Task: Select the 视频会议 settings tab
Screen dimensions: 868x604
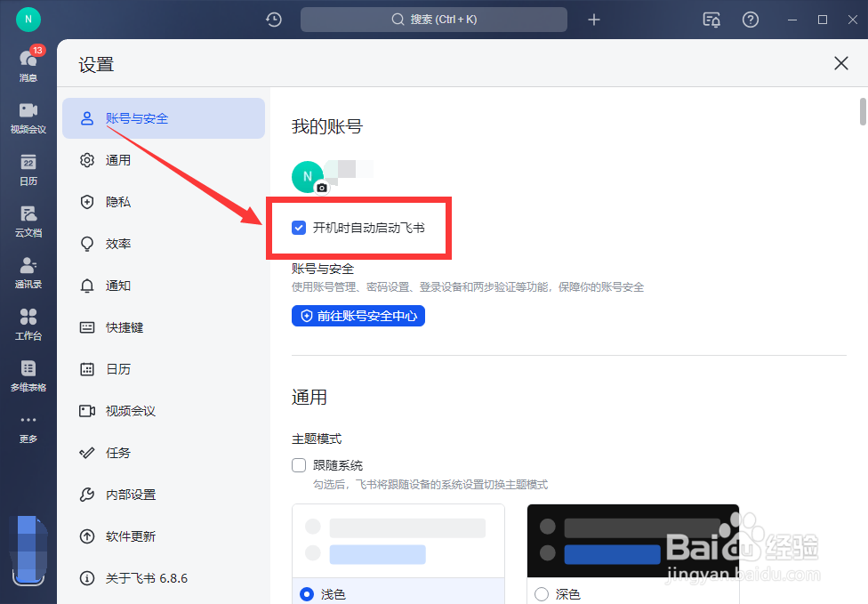Action: coord(164,411)
